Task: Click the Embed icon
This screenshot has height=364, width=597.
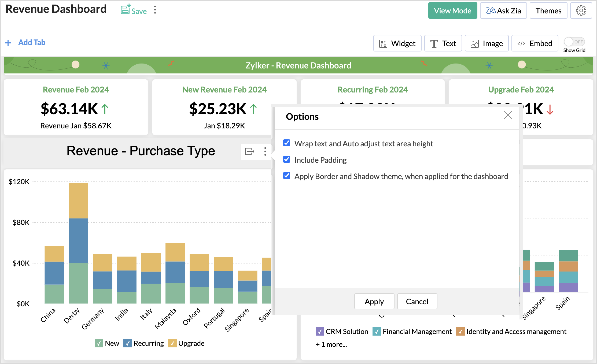Action: pos(521,43)
